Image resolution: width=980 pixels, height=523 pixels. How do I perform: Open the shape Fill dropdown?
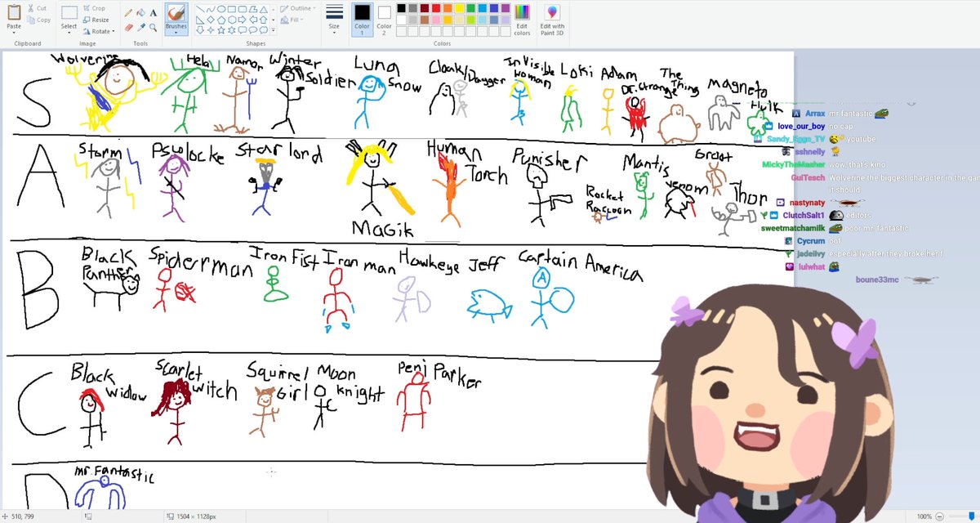click(x=293, y=20)
